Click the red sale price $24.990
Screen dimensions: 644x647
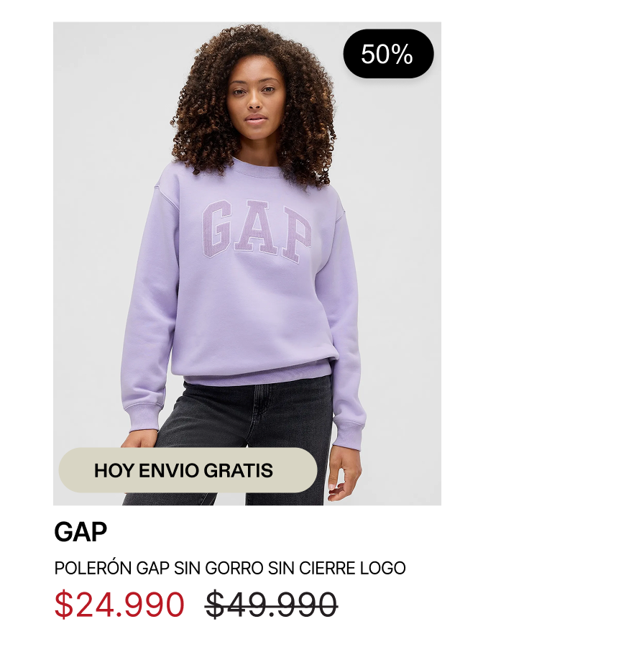[x=119, y=605]
